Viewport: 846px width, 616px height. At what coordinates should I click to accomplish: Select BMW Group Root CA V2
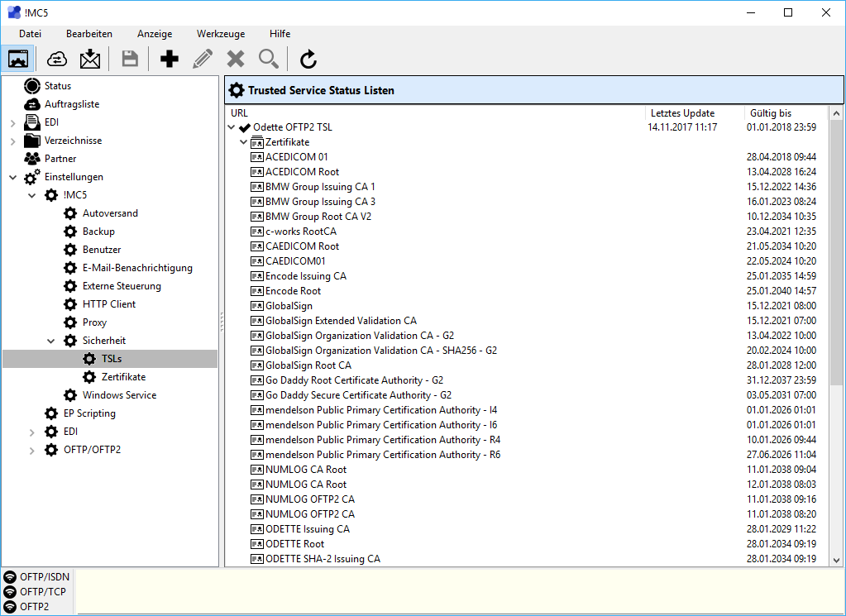(318, 217)
